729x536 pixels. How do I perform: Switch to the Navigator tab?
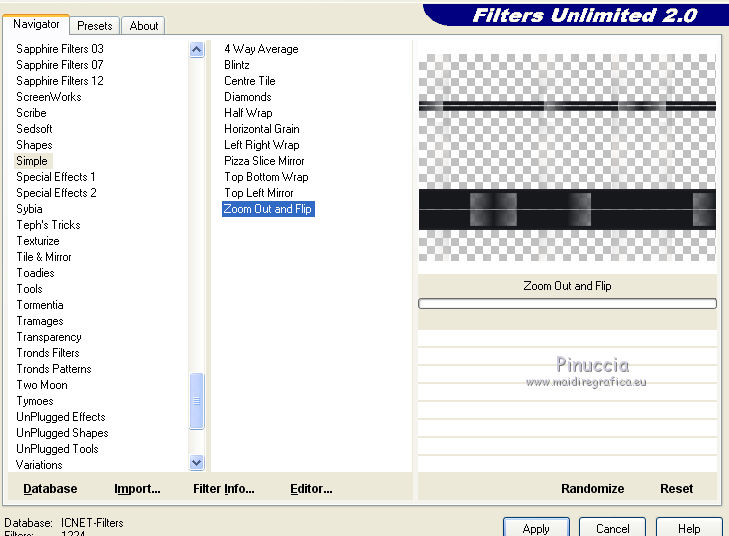(36, 24)
